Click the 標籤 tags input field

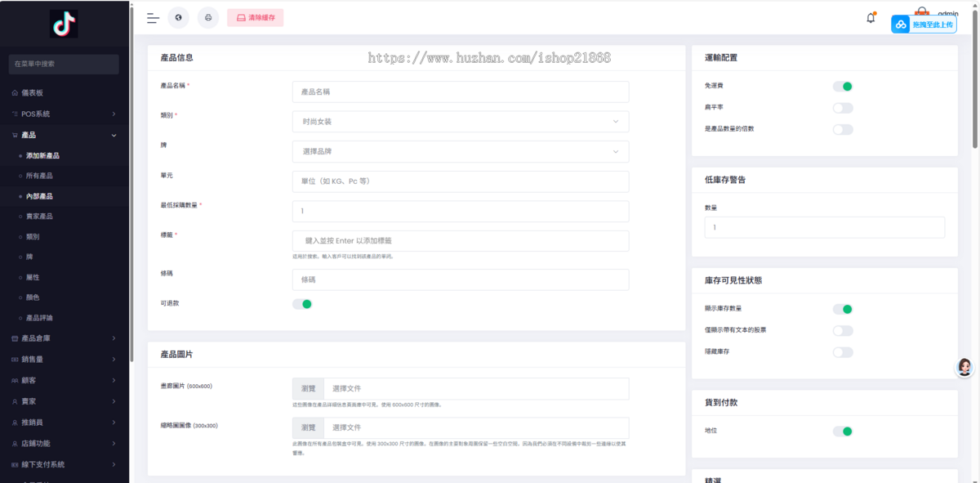[461, 241]
